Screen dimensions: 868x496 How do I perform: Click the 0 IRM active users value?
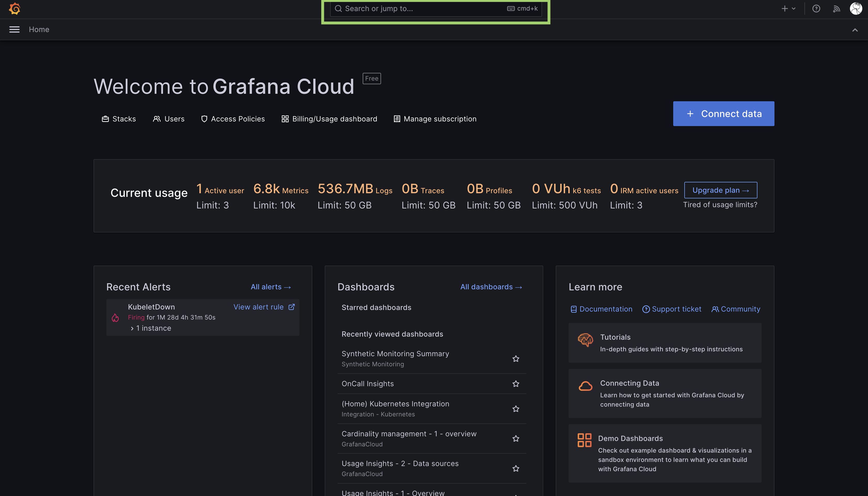tap(644, 189)
